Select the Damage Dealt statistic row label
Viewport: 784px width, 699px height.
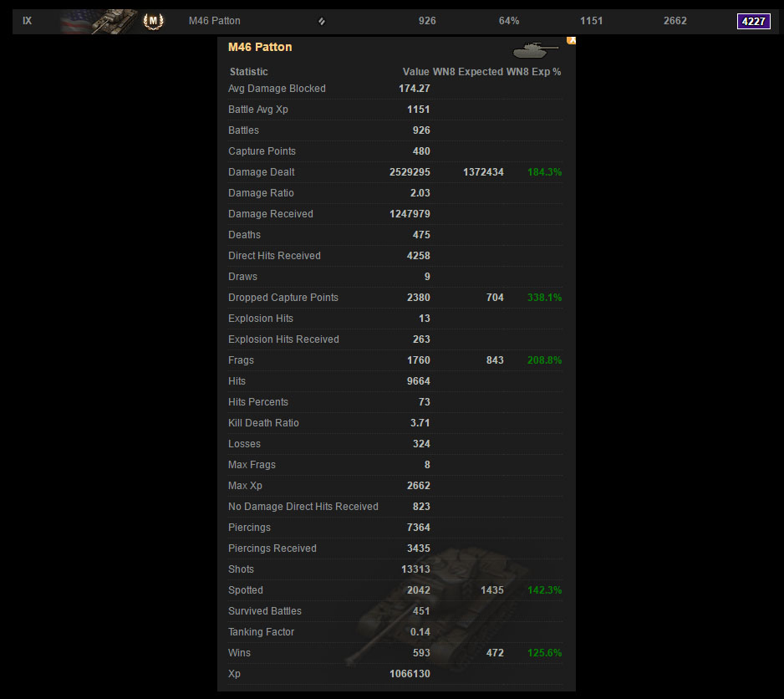[x=262, y=172]
